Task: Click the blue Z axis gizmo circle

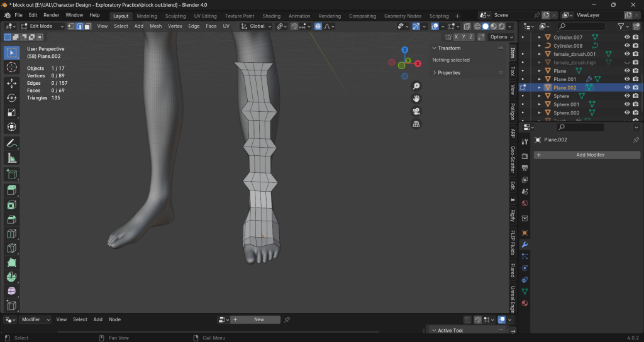Action: 405,50
